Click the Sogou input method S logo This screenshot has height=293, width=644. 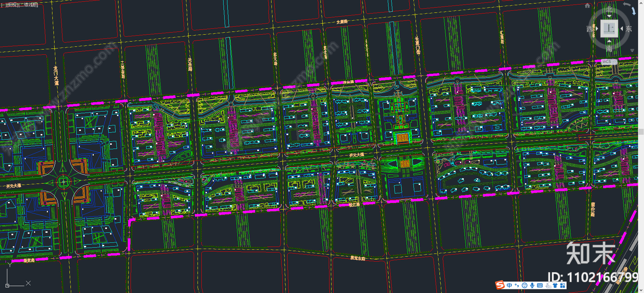click(x=500, y=285)
